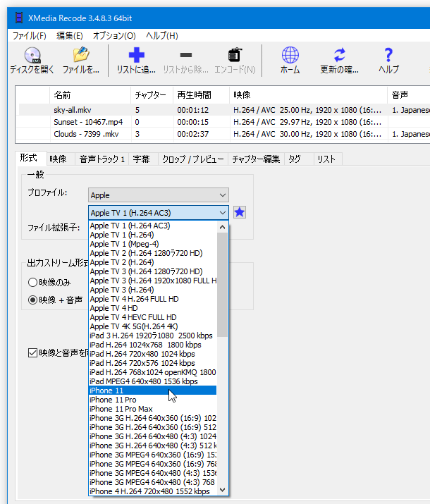Add profile to favorites with star icon
Viewport: 430px width, 504px height.
[240, 212]
